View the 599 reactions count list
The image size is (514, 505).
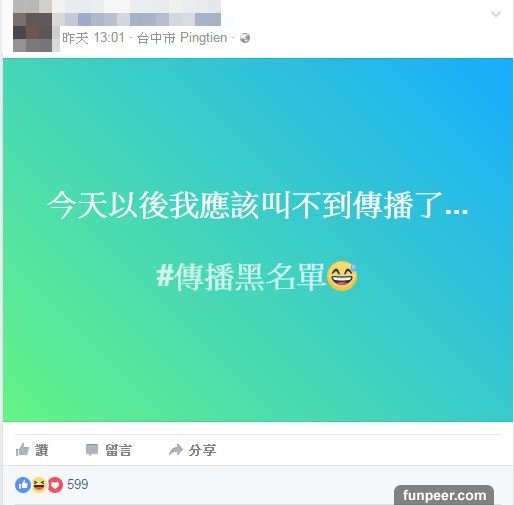coord(78,484)
